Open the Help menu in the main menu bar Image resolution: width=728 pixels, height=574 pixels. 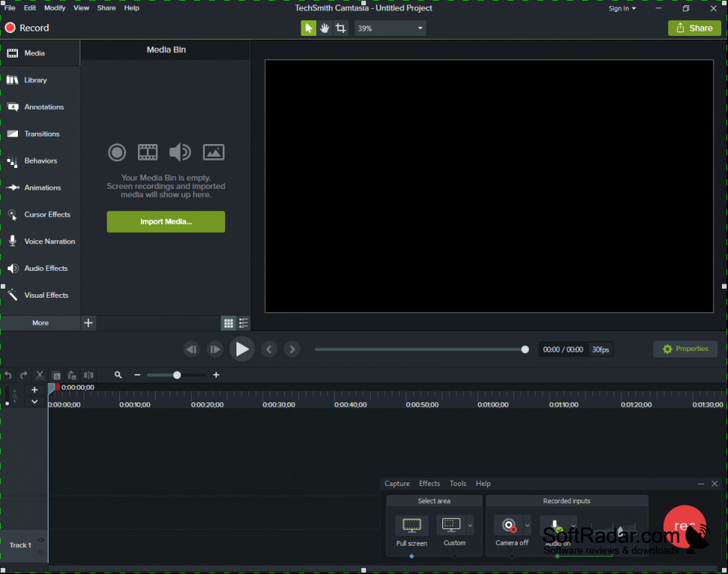pos(131,8)
